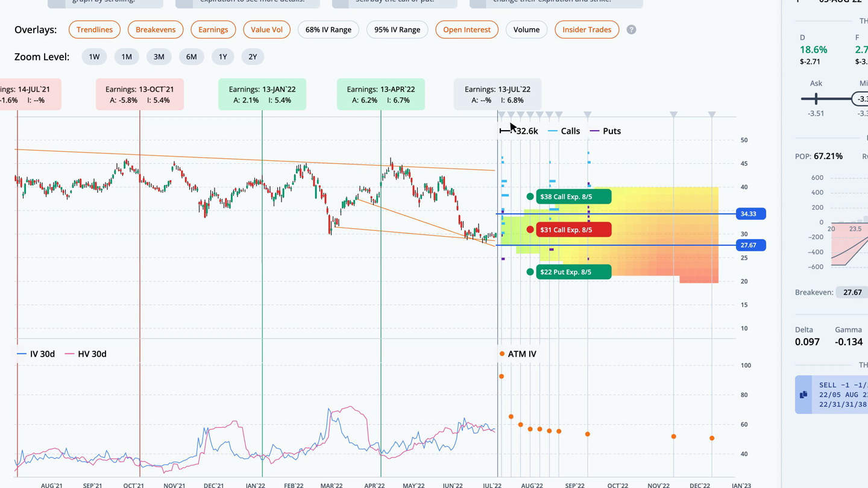Click the red dot of the $31 Call leg
868x488 pixels.
530,230
